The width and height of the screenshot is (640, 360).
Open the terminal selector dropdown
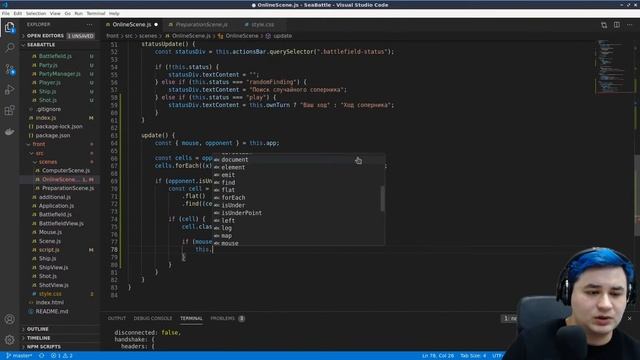tap(510, 318)
